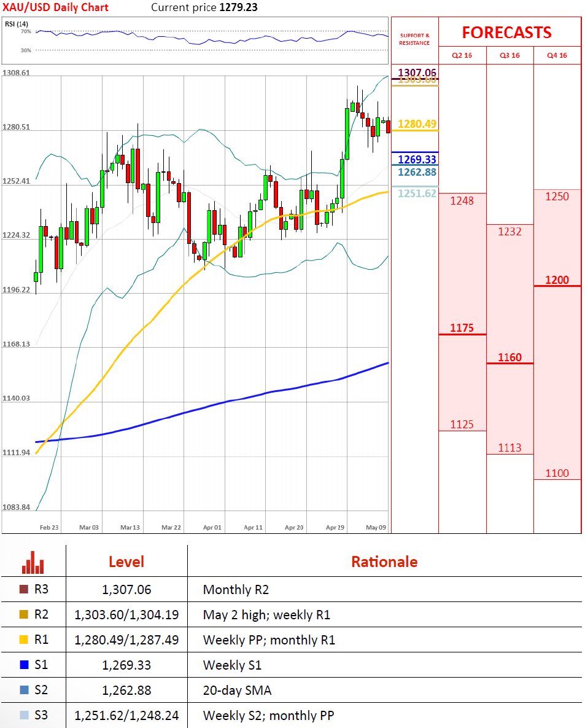Click the S2 steel blue color swatch
Screen dimensions: 585x728
(x=24, y=689)
